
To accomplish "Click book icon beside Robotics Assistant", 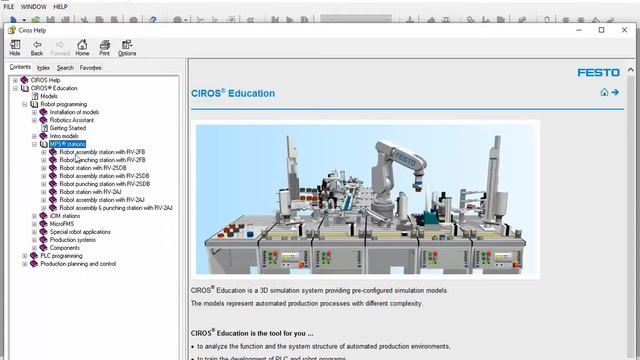I will pyautogui.click(x=44, y=120).
